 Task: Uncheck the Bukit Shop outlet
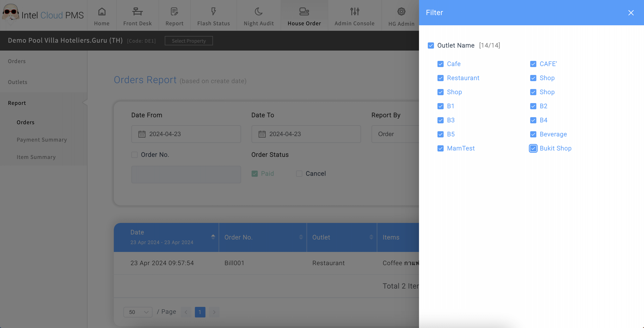[x=533, y=148]
